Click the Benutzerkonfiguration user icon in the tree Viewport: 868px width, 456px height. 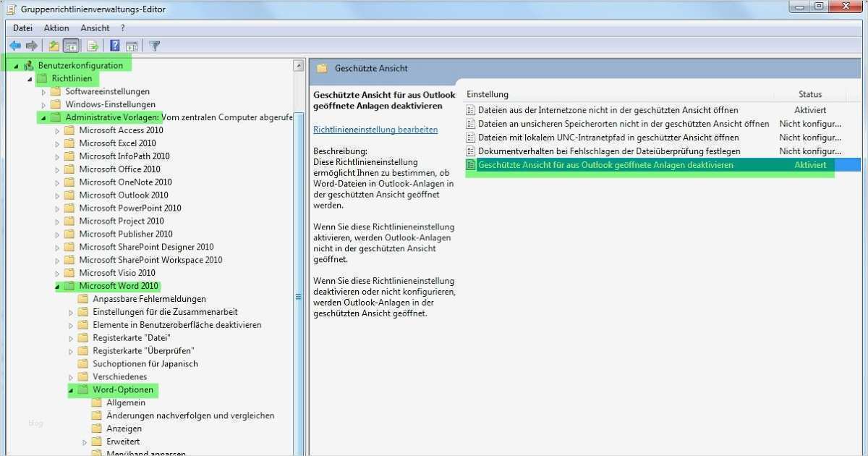click(x=29, y=65)
